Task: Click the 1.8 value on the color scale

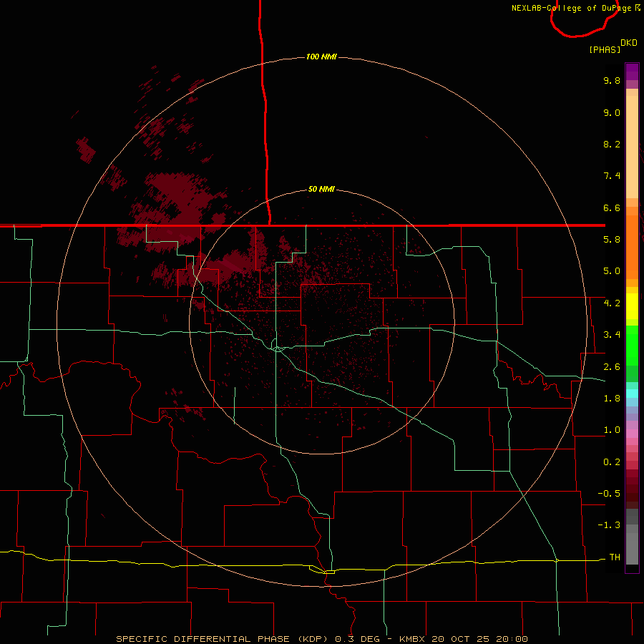Action: [612, 399]
